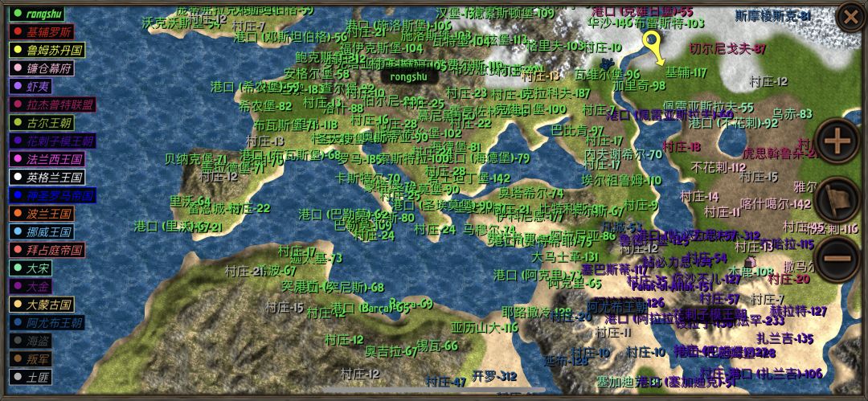The image size is (868, 401).
Task: Click the 延布-128 label
Action: 566,361
